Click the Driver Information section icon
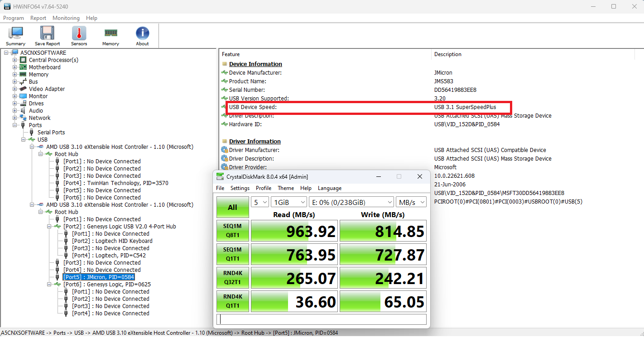This screenshot has height=337, width=644. click(x=225, y=142)
